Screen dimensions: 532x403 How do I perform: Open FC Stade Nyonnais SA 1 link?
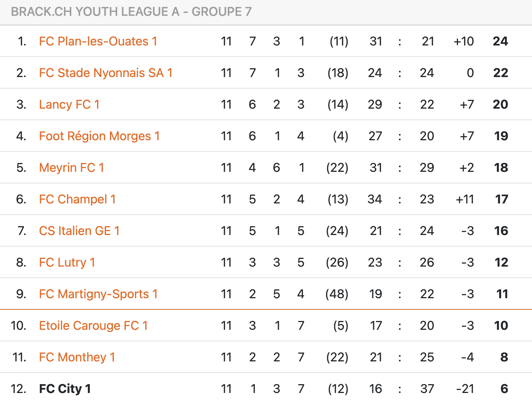pos(106,73)
